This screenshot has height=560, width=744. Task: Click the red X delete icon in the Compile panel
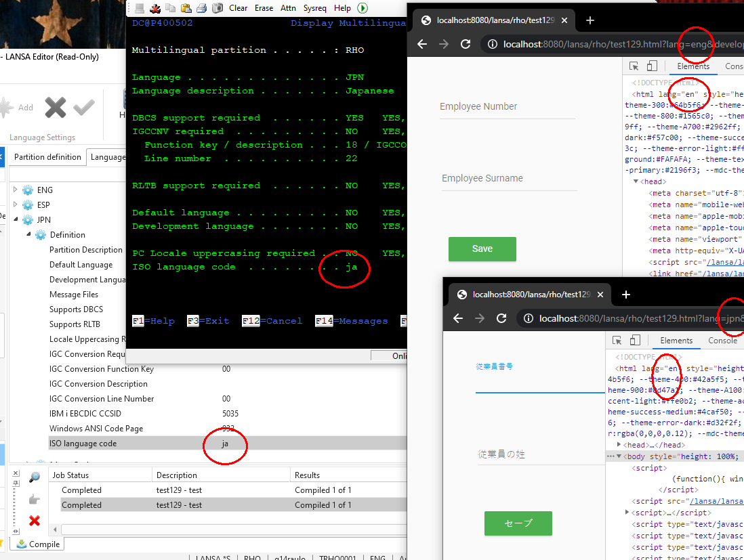pos(35,521)
